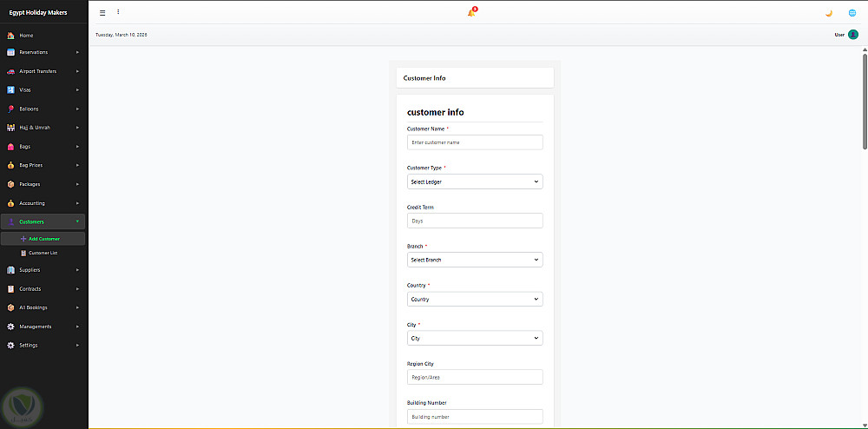Open the City dropdown

(x=474, y=338)
